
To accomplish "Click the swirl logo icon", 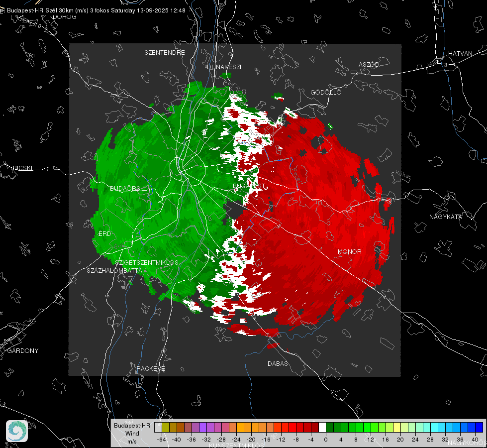I will (17, 431).
